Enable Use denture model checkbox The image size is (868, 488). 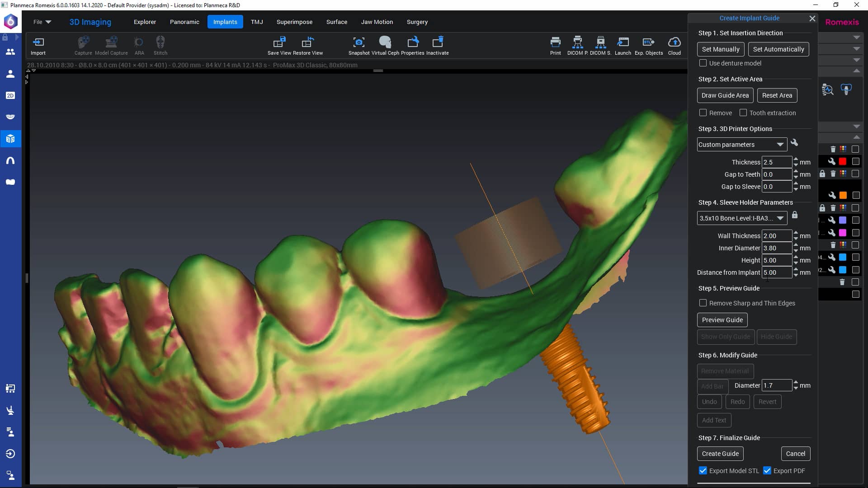point(703,63)
